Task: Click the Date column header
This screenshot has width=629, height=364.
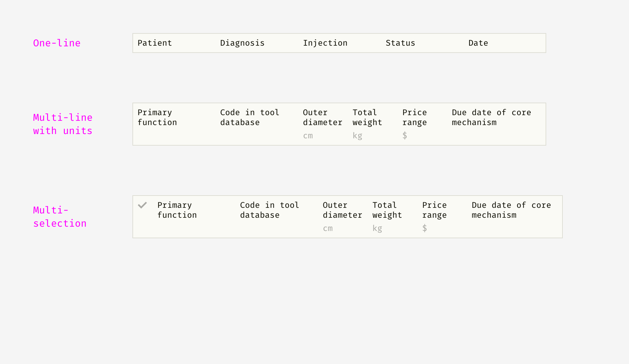Action: (x=478, y=43)
